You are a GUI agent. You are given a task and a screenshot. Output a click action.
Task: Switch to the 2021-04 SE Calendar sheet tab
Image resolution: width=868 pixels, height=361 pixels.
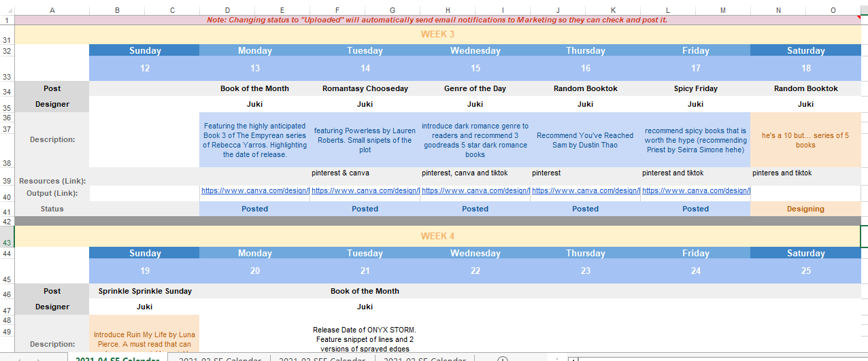click(117, 358)
